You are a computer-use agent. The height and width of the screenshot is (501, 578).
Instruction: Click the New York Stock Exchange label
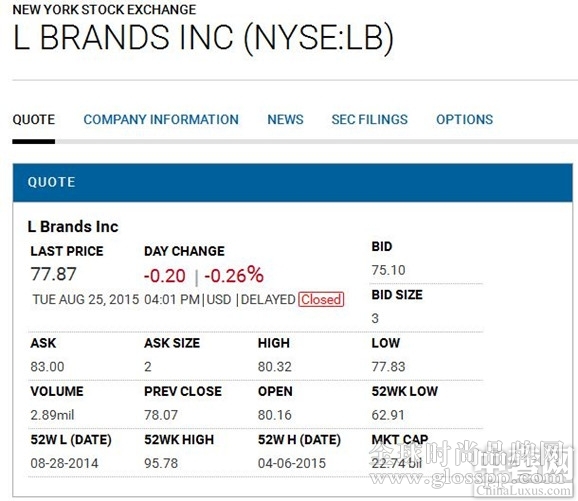[104, 10]
